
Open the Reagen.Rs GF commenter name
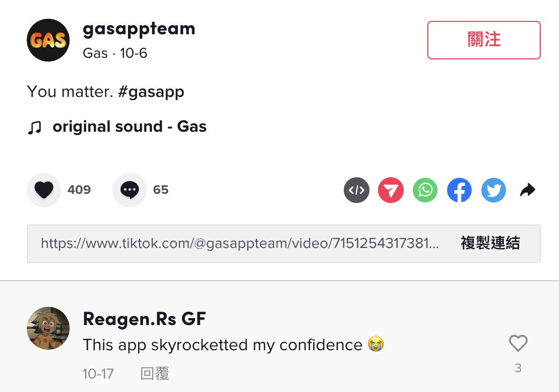click(144, 320)
